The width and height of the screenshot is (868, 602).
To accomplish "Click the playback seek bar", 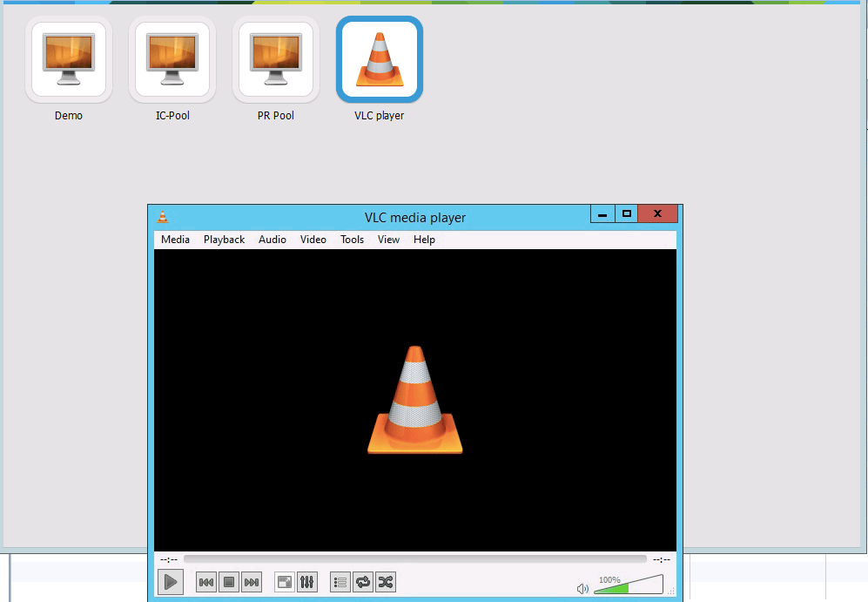I will (414, 559).
